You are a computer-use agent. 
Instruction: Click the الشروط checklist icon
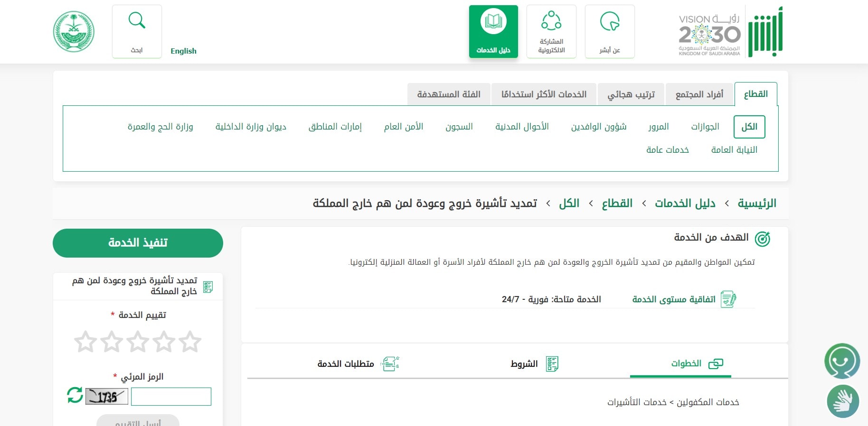(x=552, y=364)
